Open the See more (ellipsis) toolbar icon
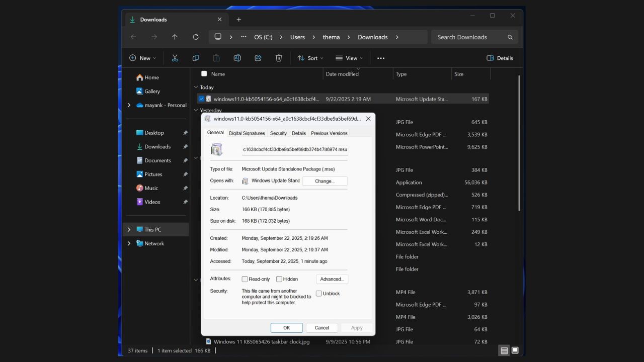 pos(380,58)
